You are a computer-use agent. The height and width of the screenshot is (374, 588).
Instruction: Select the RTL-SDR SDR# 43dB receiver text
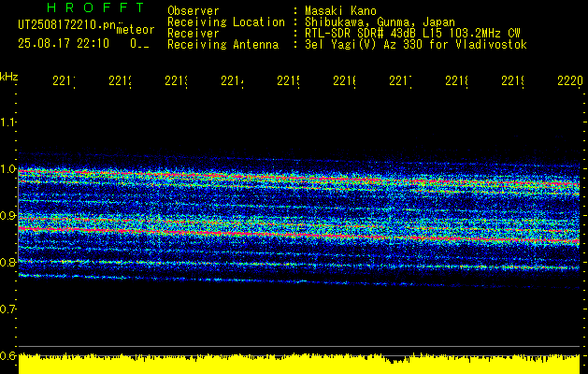pos(412,34)
